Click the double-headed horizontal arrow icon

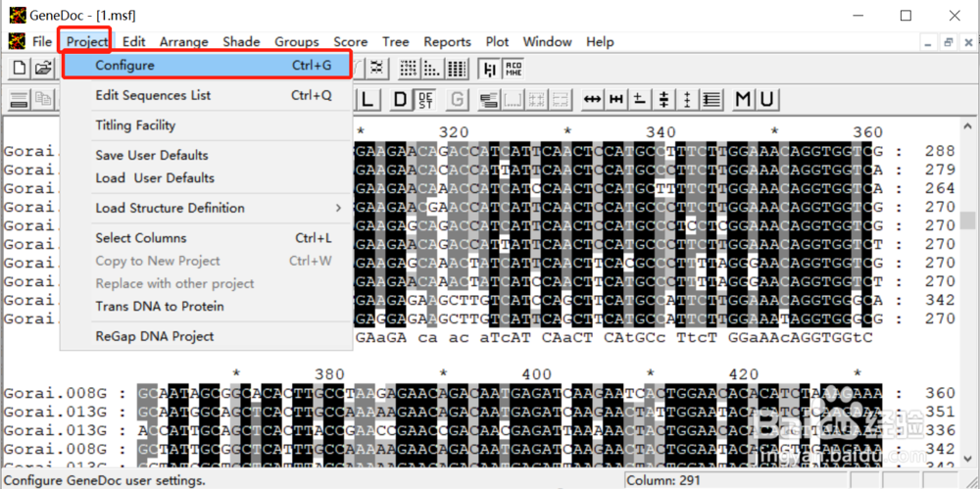(x=592, y=99)
